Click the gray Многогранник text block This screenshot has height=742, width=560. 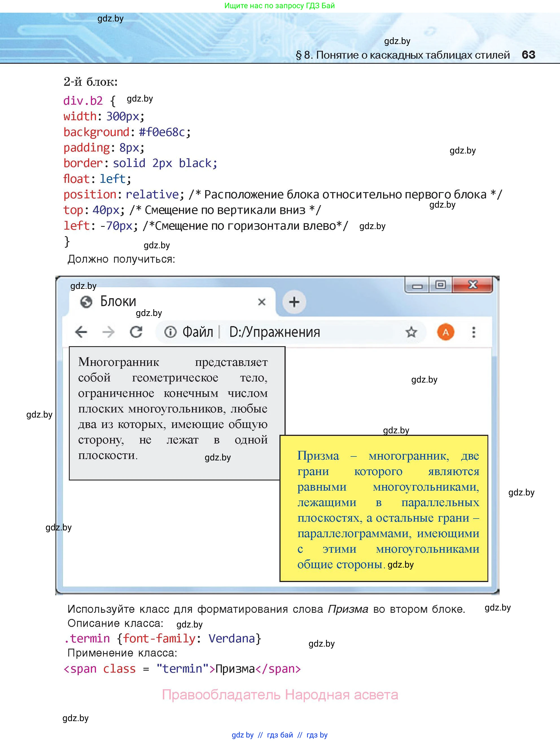(173, 412)
